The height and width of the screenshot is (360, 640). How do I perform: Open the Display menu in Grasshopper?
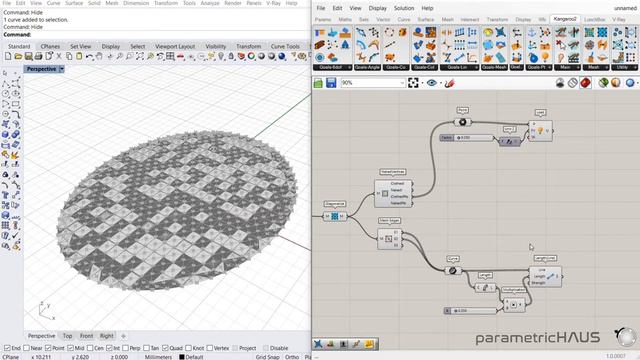pos(378,8)
